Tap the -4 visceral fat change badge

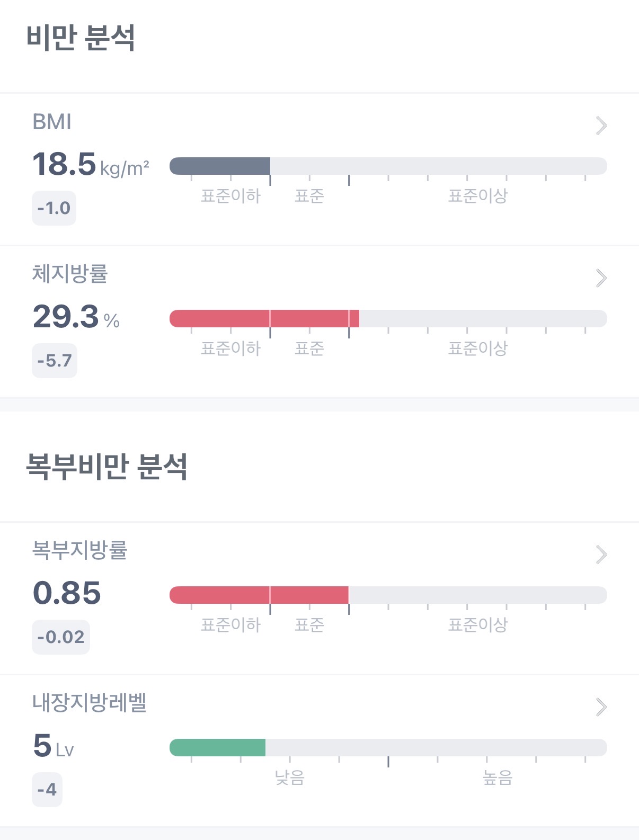[x=47, y=790]
